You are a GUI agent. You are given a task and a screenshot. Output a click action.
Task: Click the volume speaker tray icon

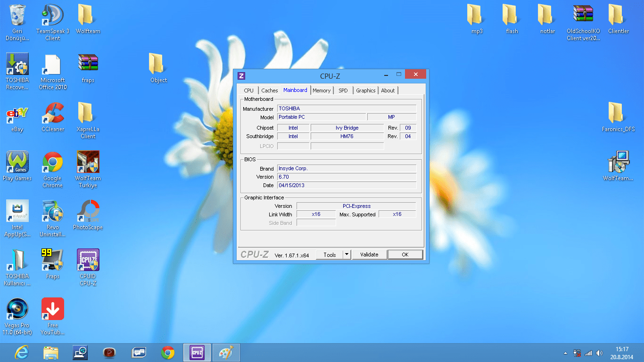coord(599,353)
